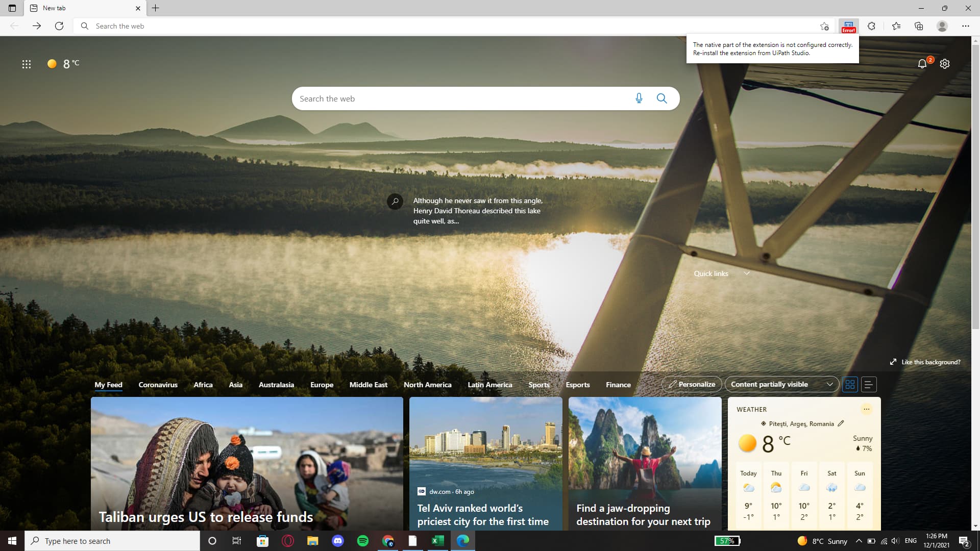980x551 pixels.
Task: Select the North America tab
Action: tap(428, 385)
